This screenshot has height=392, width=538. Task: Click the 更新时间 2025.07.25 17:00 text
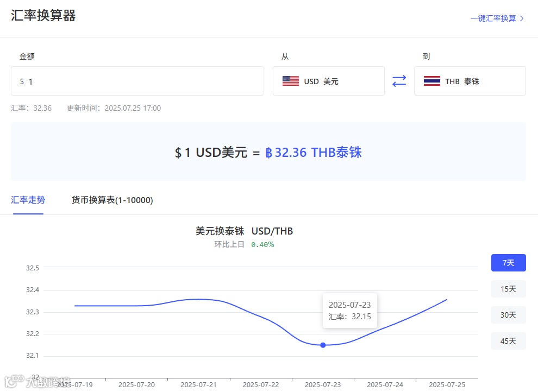[x=114, y=108]
